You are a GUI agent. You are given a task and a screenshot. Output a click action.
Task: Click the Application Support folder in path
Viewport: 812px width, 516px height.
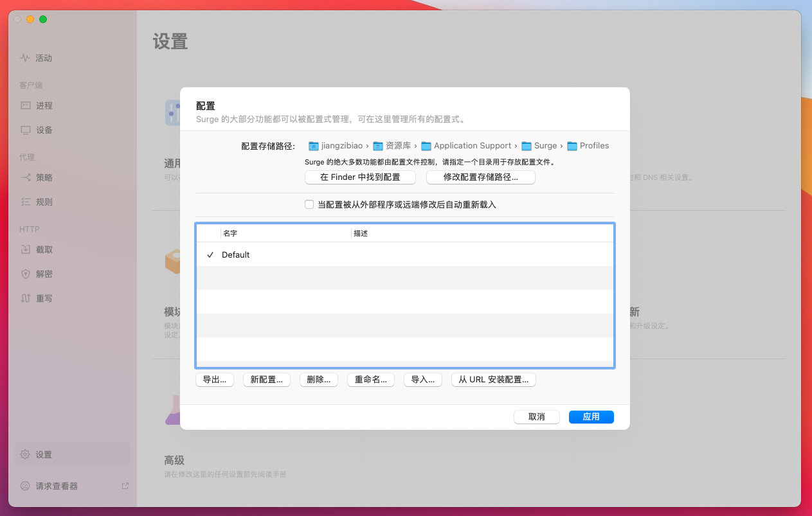472,146
